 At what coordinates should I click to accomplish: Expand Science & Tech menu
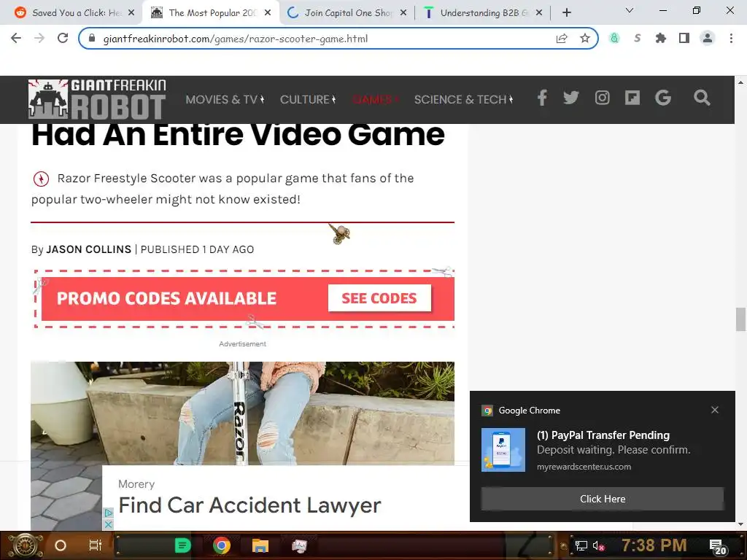[463, 99]
